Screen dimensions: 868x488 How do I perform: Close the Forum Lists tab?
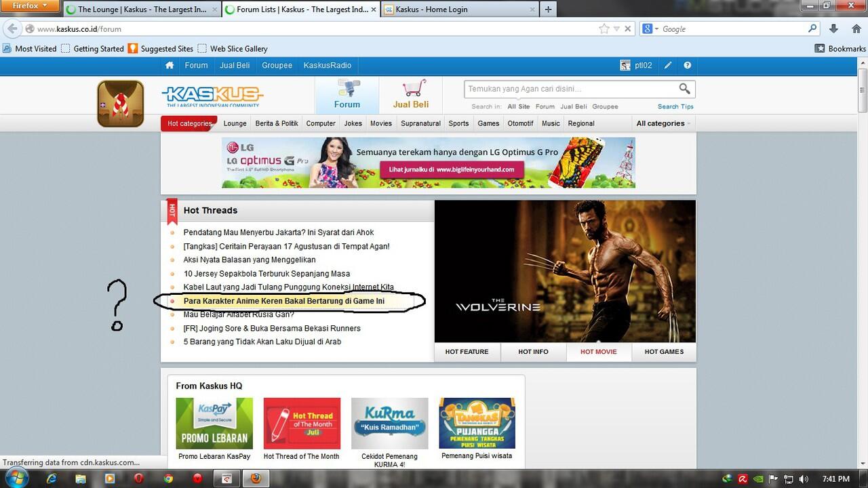374,9
